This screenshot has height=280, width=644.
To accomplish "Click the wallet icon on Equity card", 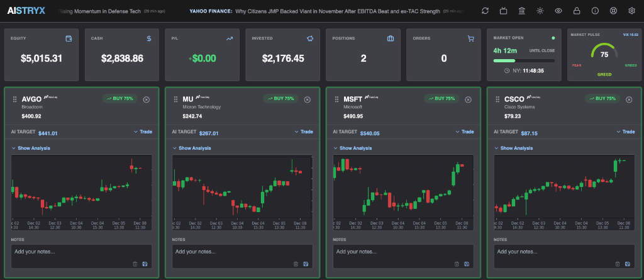I will point(69,38).
